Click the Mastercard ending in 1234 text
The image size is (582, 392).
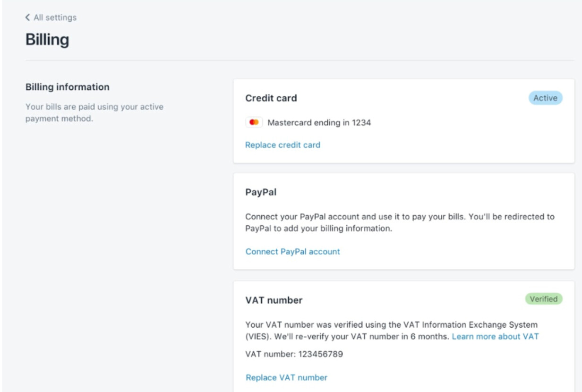319,123
